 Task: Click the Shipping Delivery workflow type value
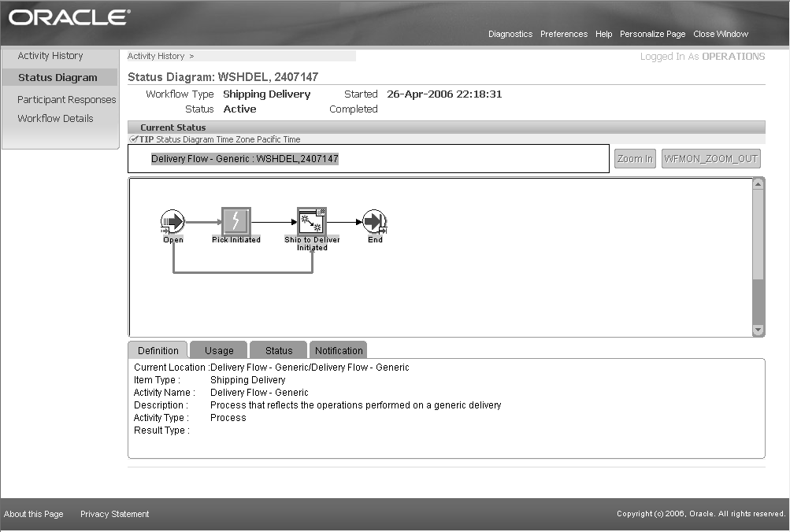266,94
